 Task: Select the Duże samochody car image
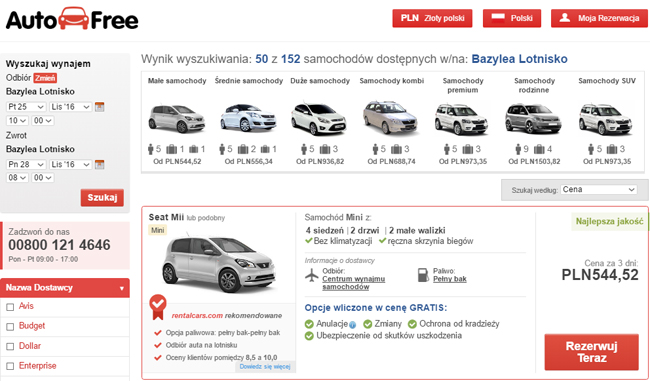tap(319, 119)
